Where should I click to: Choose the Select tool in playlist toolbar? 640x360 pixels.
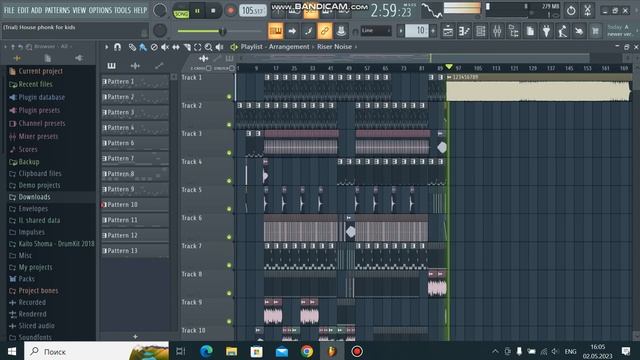coord(198,47)
